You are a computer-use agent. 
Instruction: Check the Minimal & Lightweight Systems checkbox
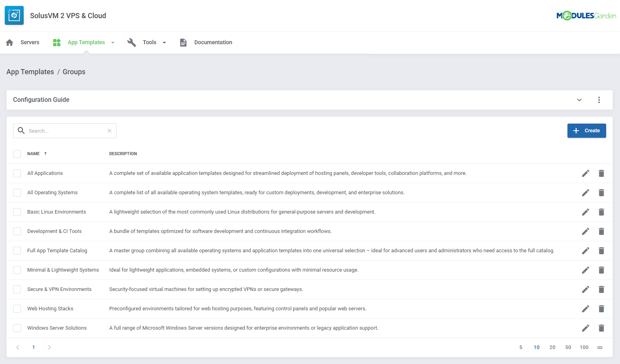tap(17, 270)
